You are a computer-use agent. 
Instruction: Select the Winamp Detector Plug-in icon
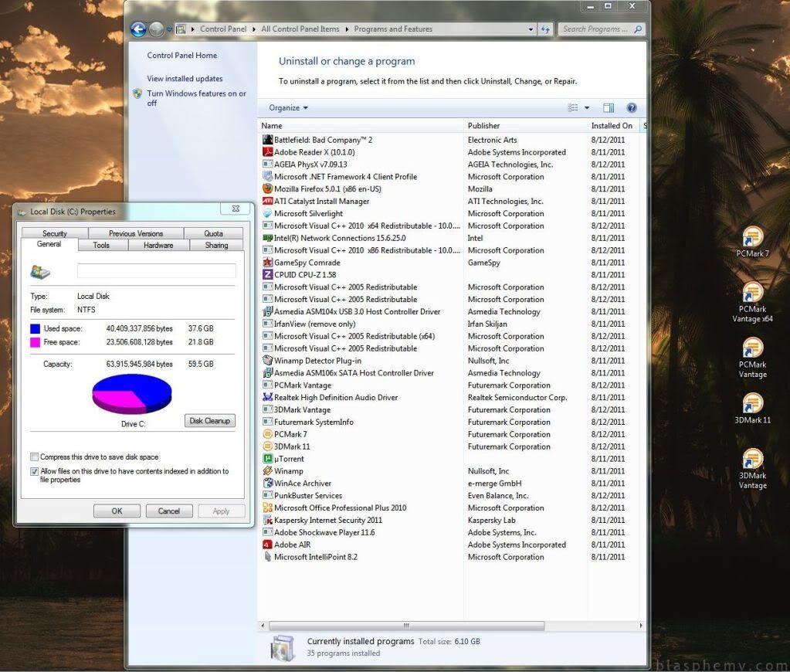coord(267,361)
